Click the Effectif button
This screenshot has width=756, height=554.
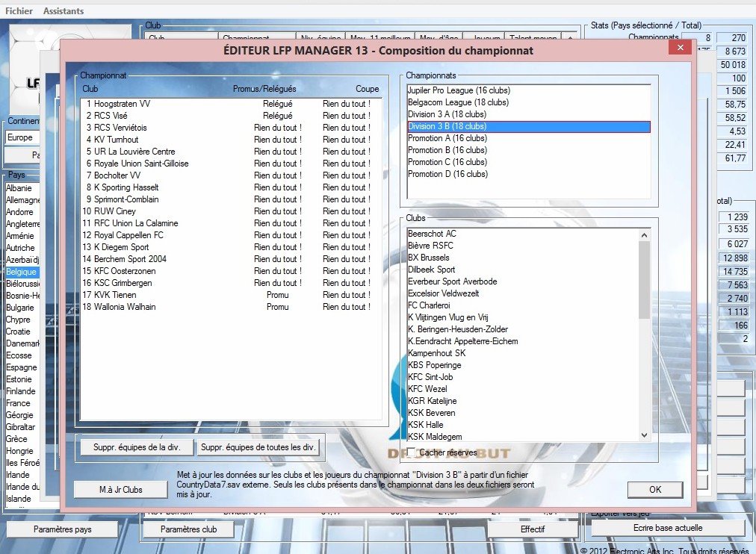click(x=533, y=529)
